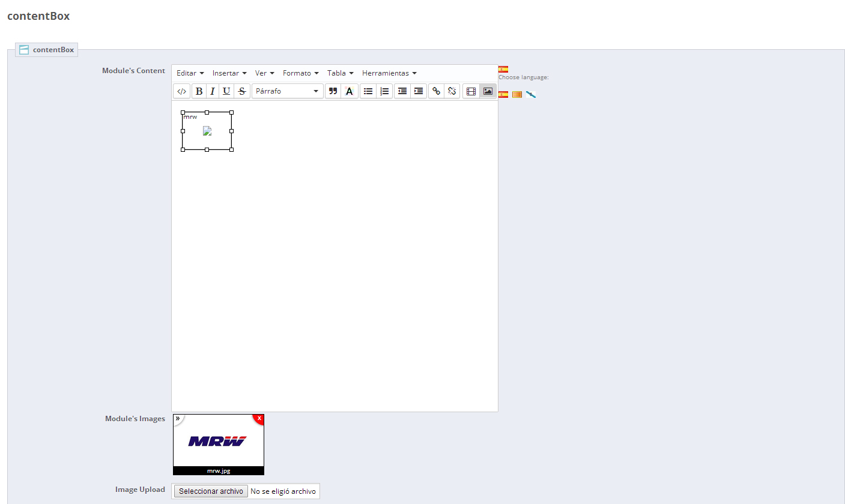Increase indent of the paragraph

tap(419, 91)
